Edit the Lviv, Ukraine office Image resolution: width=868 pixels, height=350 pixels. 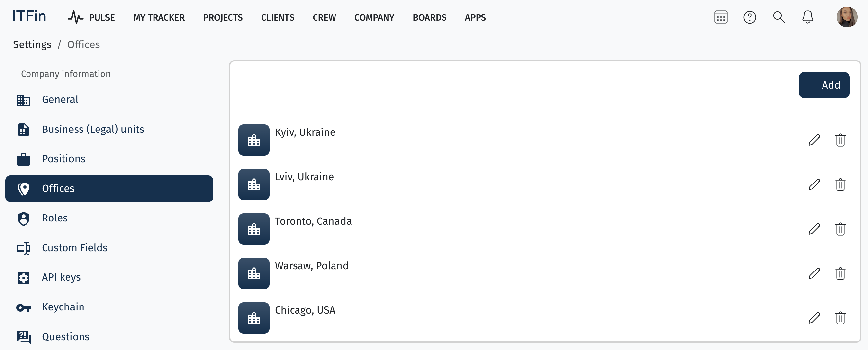tap(814, 184)
